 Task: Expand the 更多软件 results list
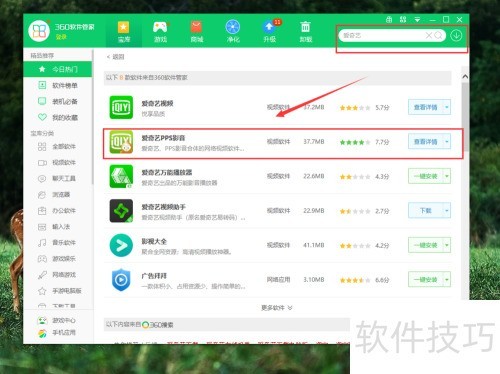[x=277, y=308]
